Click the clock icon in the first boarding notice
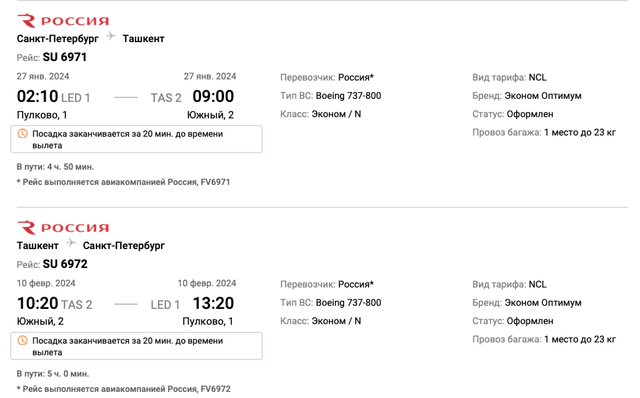The image size is (640, 398). (x=22, y=133)
